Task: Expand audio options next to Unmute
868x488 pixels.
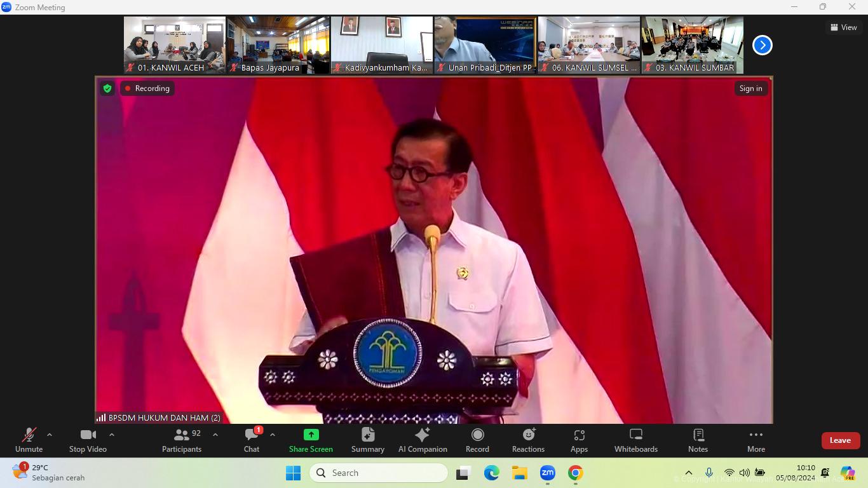Action: click(x=50, y=435)
